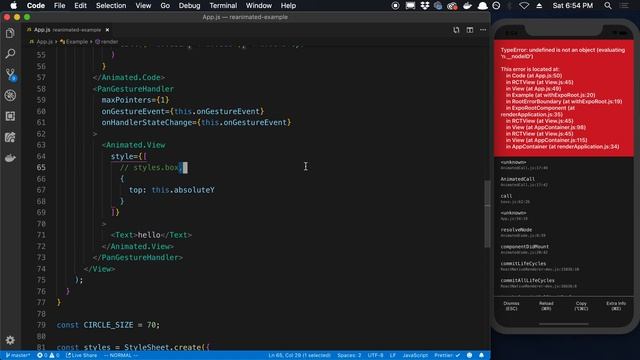The width and height of the screenshot is (640, 360).
Task: Click line number 63 in the gutter
Action: tap(41, 145)
